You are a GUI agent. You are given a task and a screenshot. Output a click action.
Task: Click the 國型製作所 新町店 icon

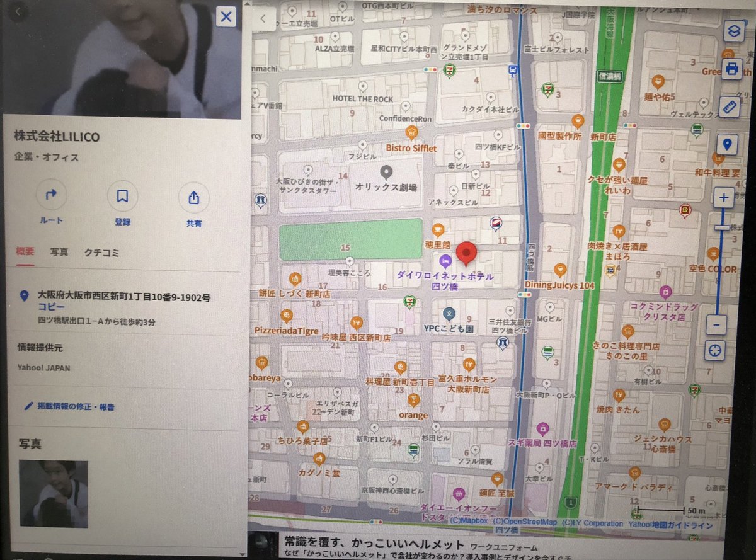578,121
